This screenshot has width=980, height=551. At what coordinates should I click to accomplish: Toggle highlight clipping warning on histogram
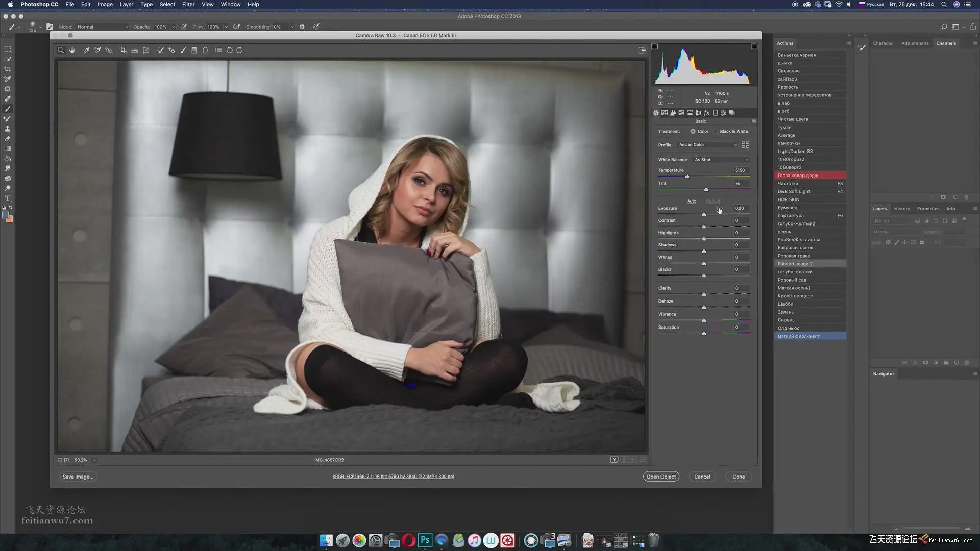click(x=754, y=46)
